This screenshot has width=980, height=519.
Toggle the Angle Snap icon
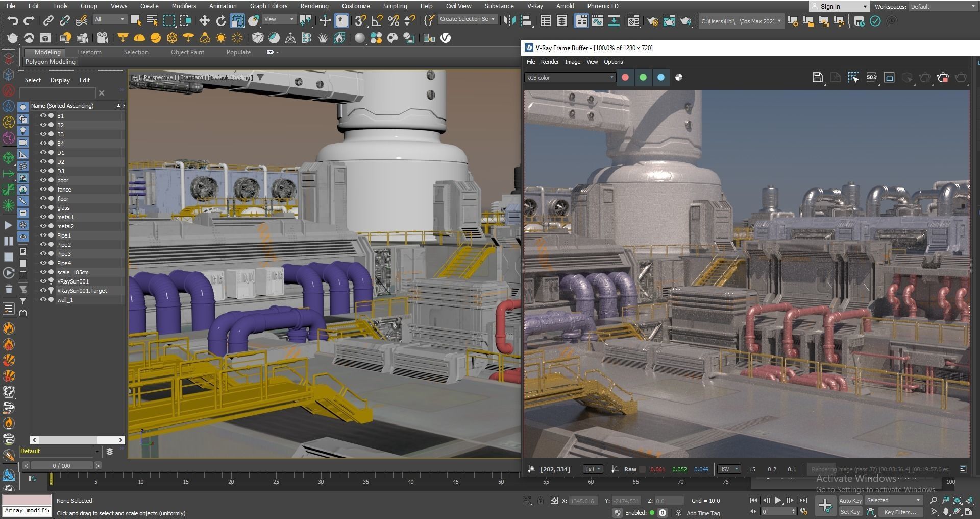pyautogui.click(x=377, y=21)
